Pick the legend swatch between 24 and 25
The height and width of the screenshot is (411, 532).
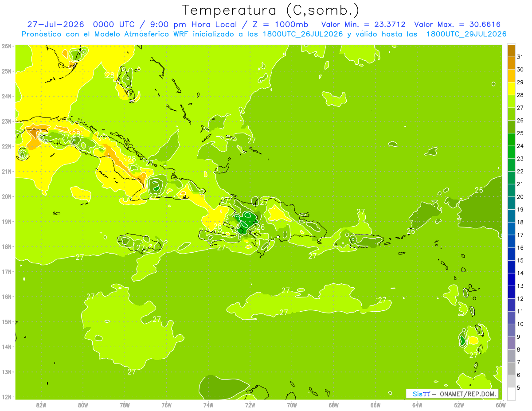511,140
